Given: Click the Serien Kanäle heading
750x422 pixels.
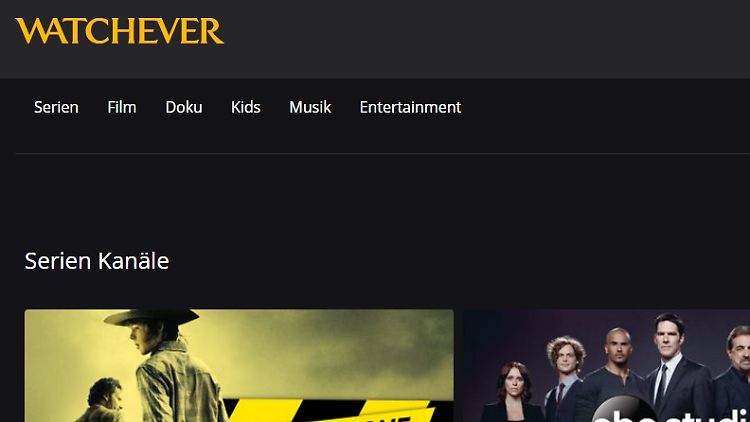Looking at the screenshot, I should [x=97, y=261].
